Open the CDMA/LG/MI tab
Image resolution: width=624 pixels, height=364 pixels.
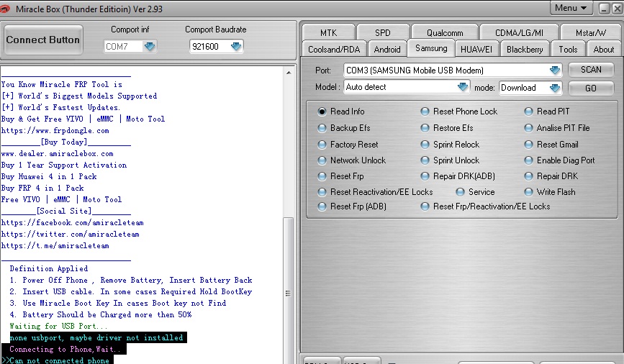click(519, 32)
